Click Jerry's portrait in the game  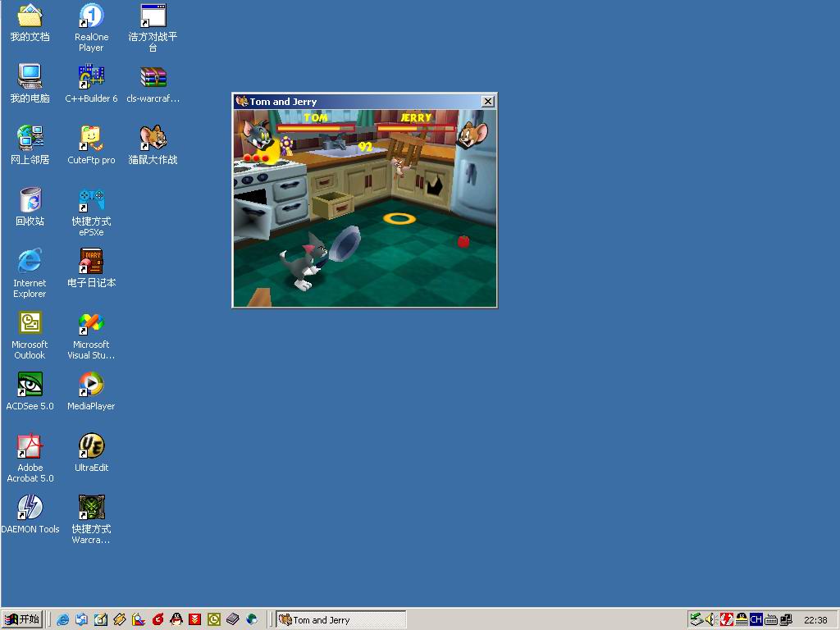tap(472, 134)
